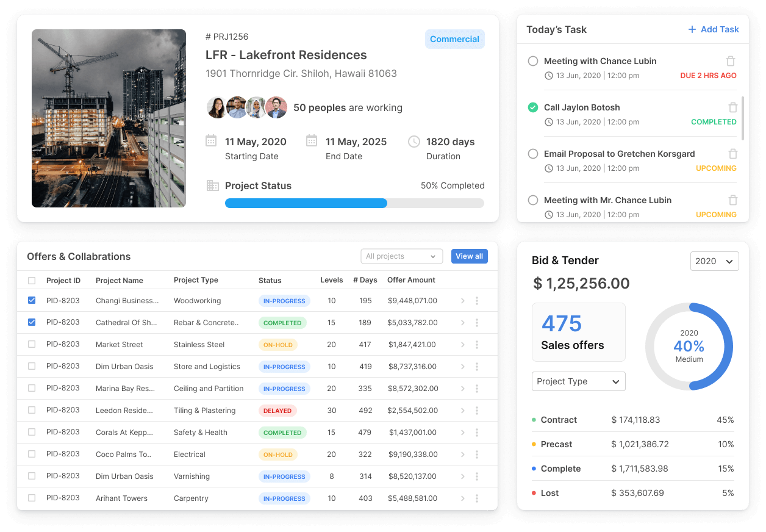Click the arrow for Leedon Residence row

[x=463, y=411]
